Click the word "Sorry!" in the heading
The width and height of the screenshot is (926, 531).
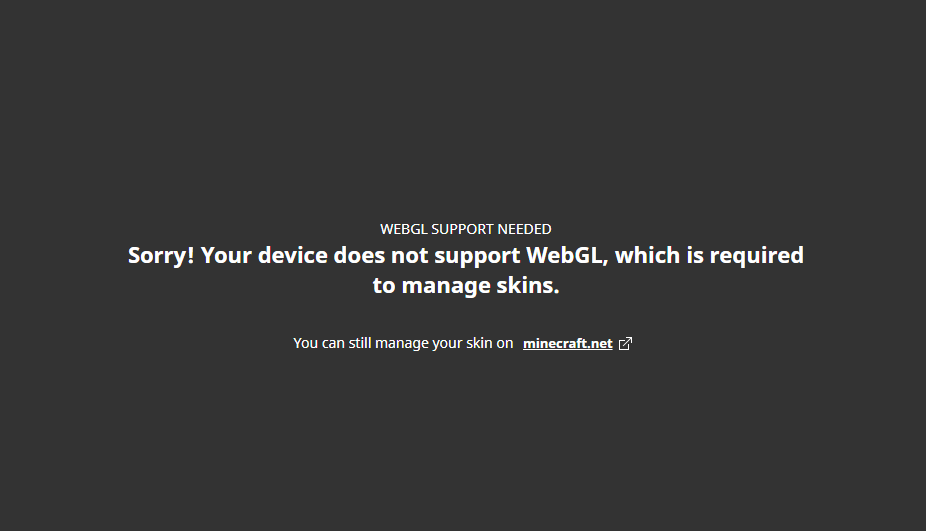161,255
